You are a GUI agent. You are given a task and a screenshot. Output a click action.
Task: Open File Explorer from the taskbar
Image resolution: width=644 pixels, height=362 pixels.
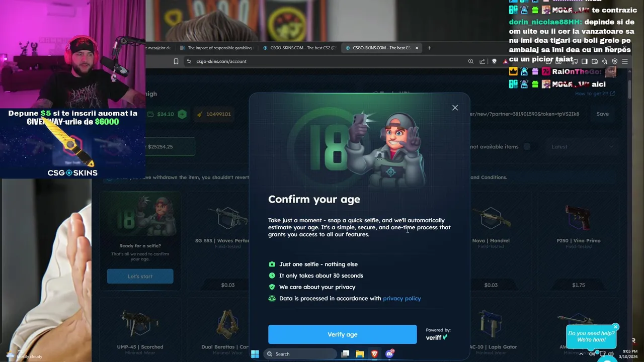coord(360,354)
